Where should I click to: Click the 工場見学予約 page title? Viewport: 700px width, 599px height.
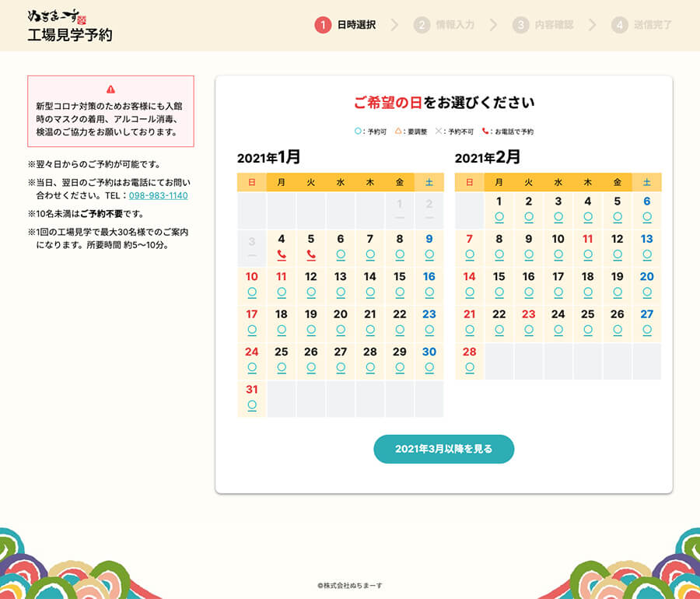70,35
